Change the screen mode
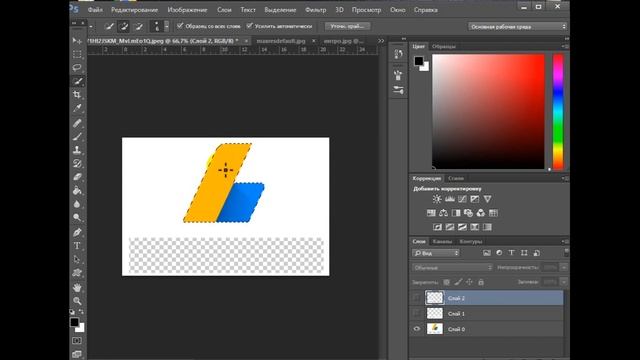Viewport: 640px width, 360px height. point(77,354)
